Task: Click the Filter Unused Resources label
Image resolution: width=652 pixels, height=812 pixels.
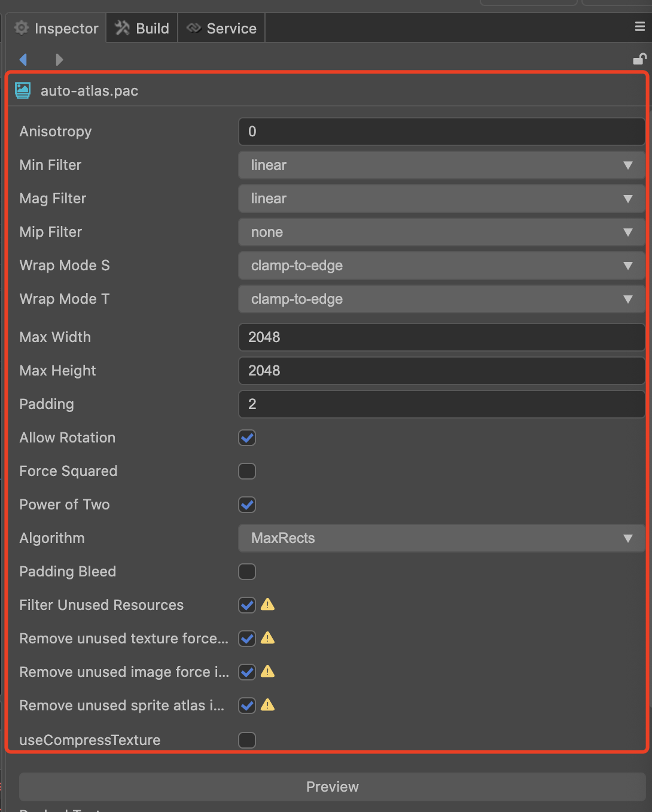Action: click(102, 605)
